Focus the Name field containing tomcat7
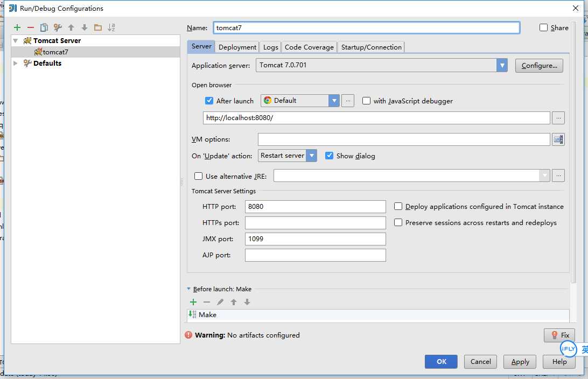 (x=366, y=28)
